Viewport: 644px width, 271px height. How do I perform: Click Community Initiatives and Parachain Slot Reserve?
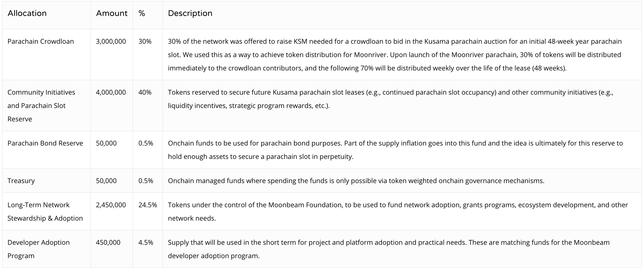41,106
